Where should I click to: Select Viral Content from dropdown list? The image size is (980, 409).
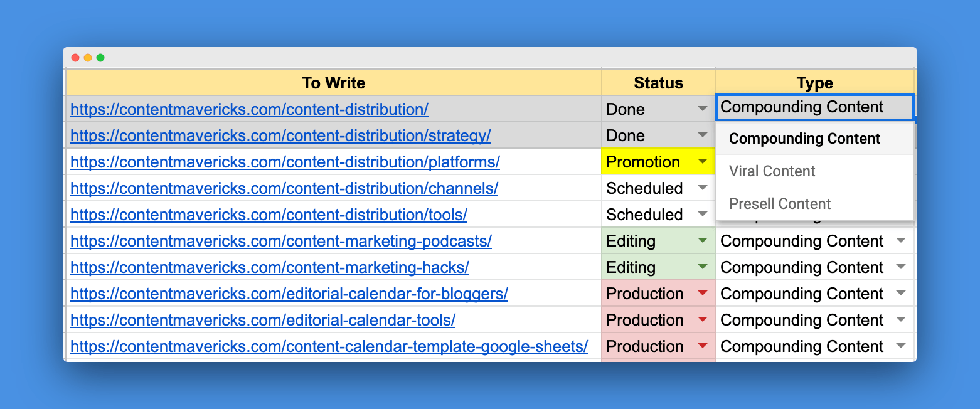772,171
